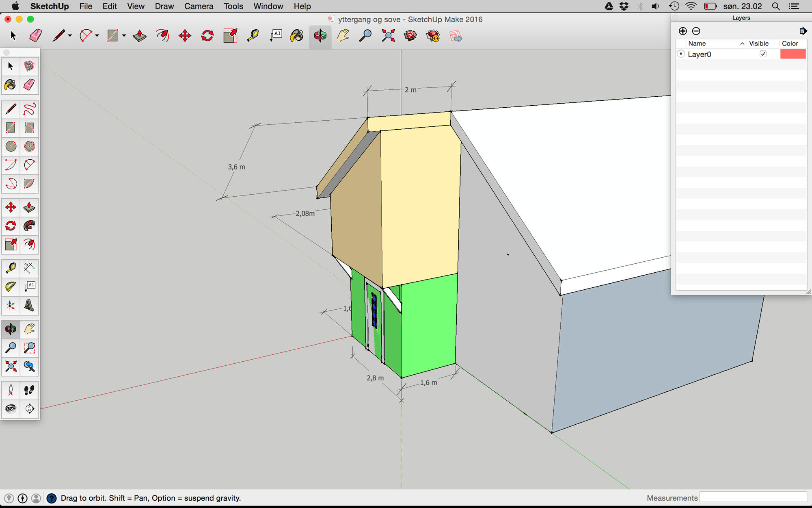Pick the Walk tool with footprints icon

[x=29, y=390]
